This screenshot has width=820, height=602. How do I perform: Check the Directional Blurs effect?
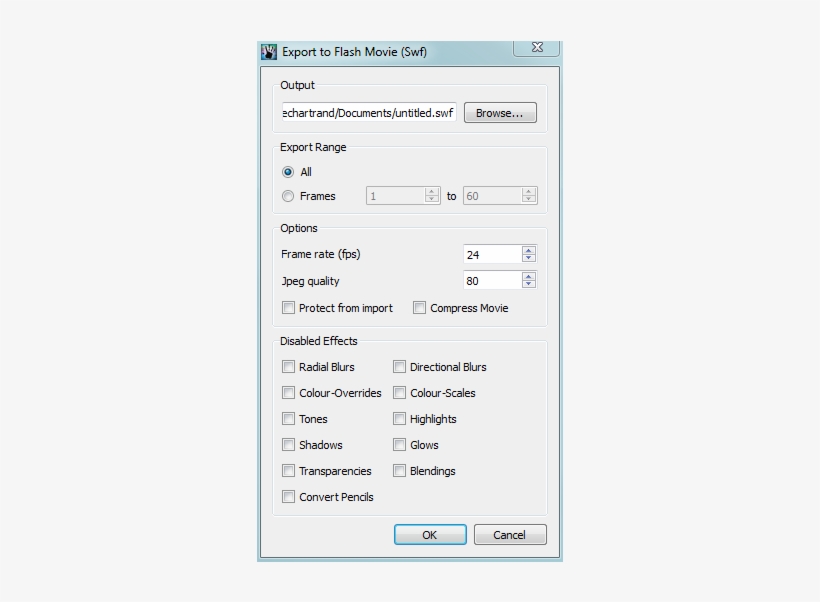click(x=399, y=367)
